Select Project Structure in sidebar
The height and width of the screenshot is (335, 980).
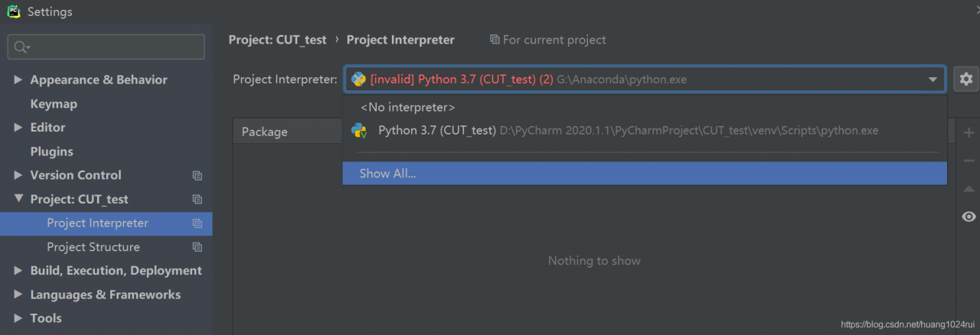(106, 247)
